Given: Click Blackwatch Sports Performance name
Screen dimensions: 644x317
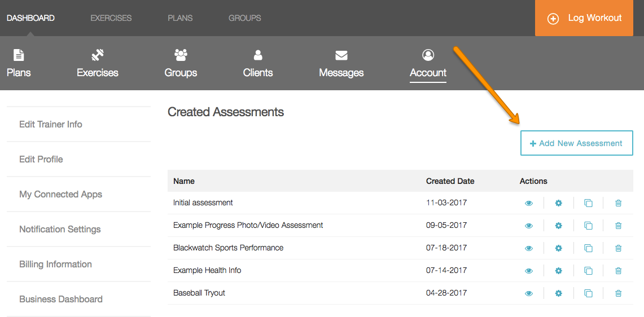Looking at the screenshot, I should point(229,248).
